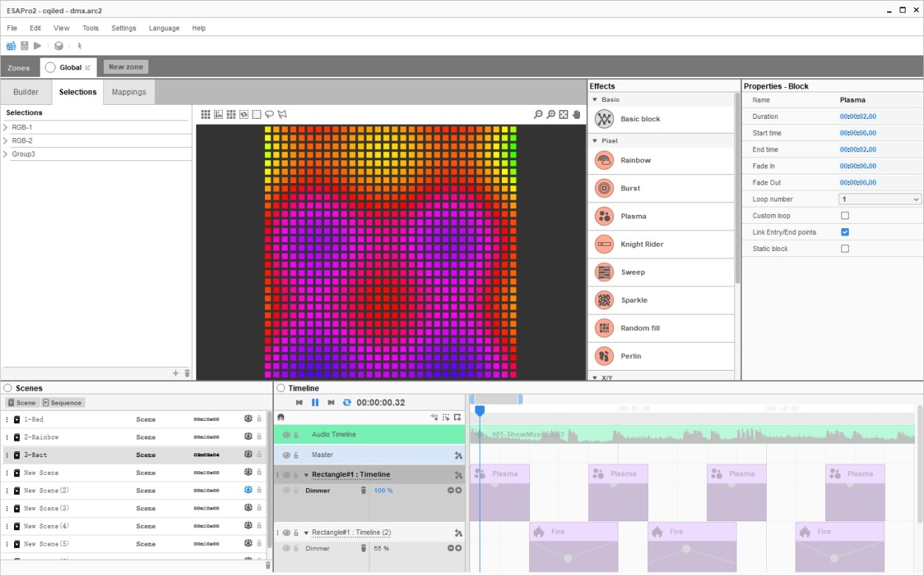This screenshot has width=924, height=576.
Task: Switch to the Builder tab
Action: pos(26,92)
